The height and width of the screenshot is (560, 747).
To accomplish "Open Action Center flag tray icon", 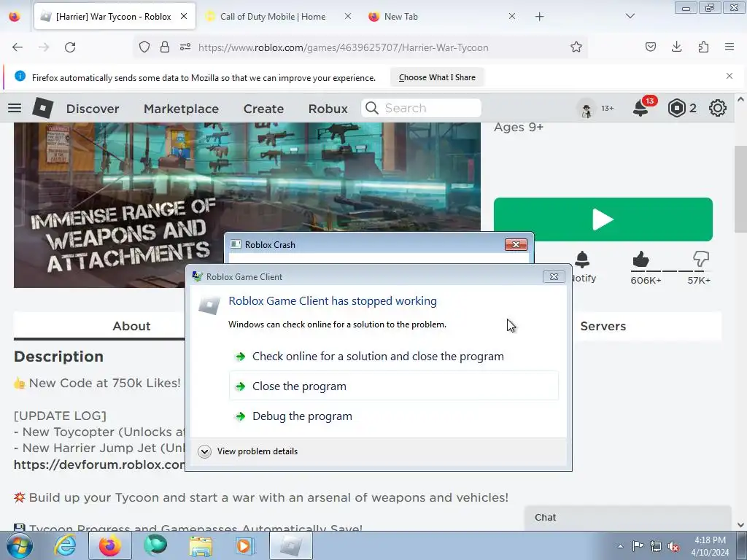I will pyautogui.click(x=638, y=546).
